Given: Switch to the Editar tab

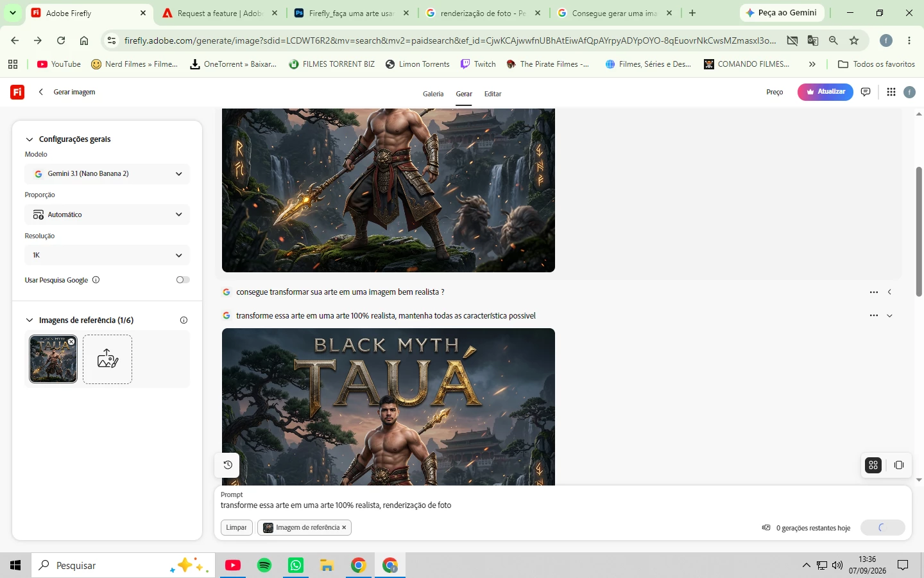Looking at the screenshot, I should coord(493,94).
